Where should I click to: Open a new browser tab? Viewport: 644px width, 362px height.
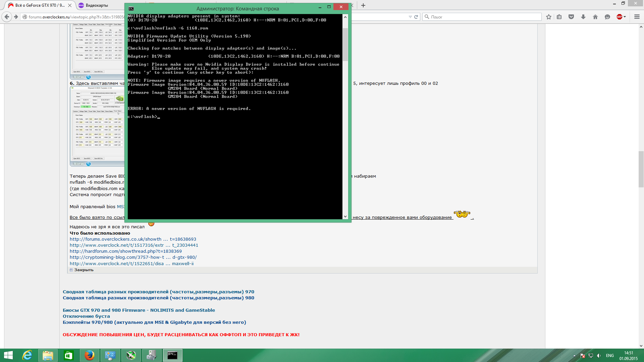click(363, 5)
